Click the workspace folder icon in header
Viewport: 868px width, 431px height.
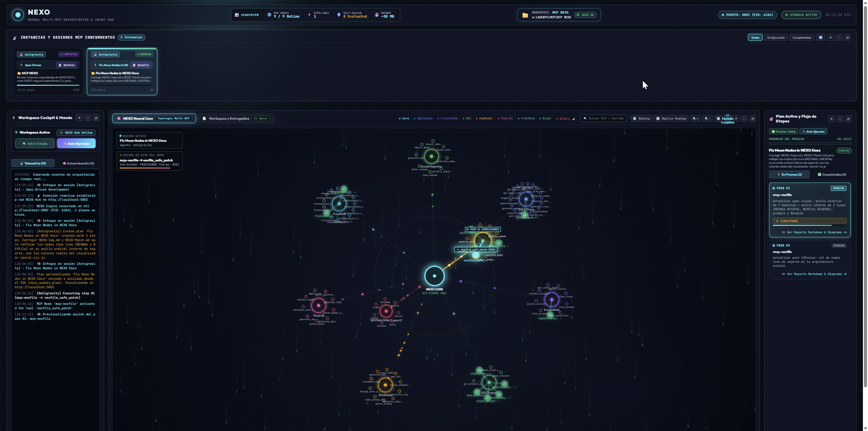(525, 15)
